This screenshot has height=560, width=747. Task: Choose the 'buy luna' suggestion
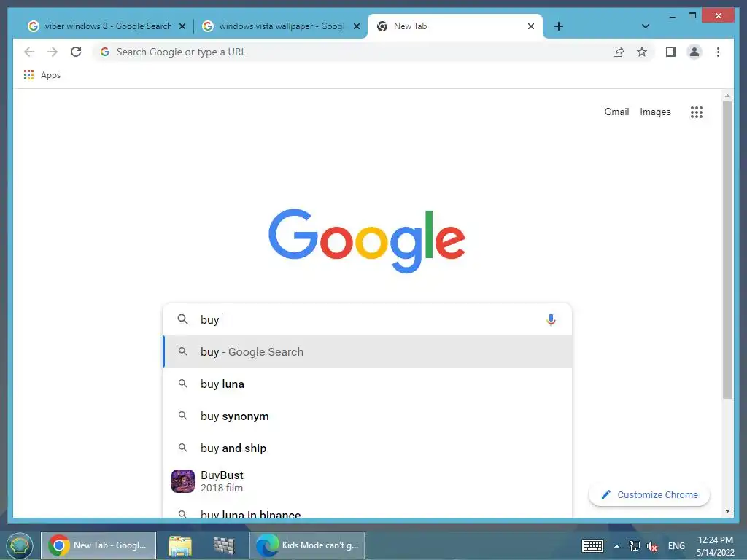coord(368,384)
